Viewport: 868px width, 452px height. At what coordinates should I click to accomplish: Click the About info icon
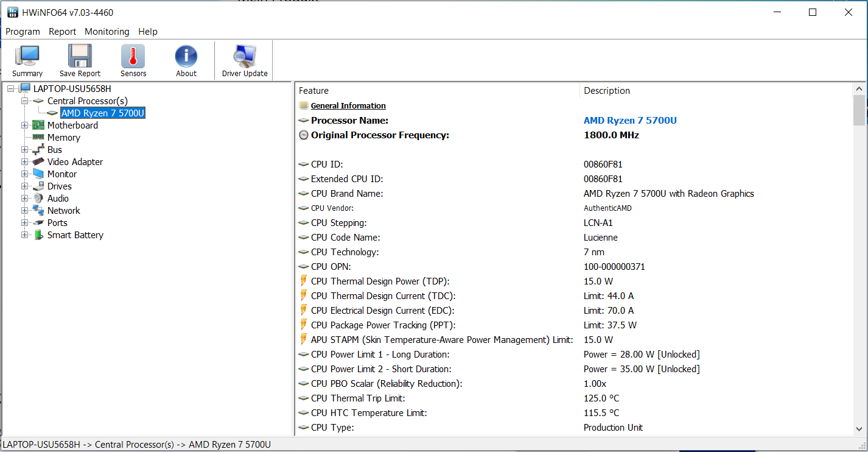pos(186,57)
